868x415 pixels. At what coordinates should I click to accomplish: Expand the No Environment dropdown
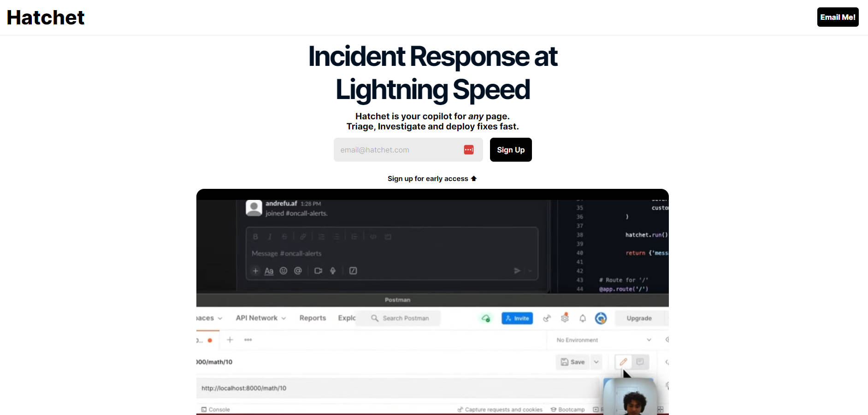click(x=649, y=340)
